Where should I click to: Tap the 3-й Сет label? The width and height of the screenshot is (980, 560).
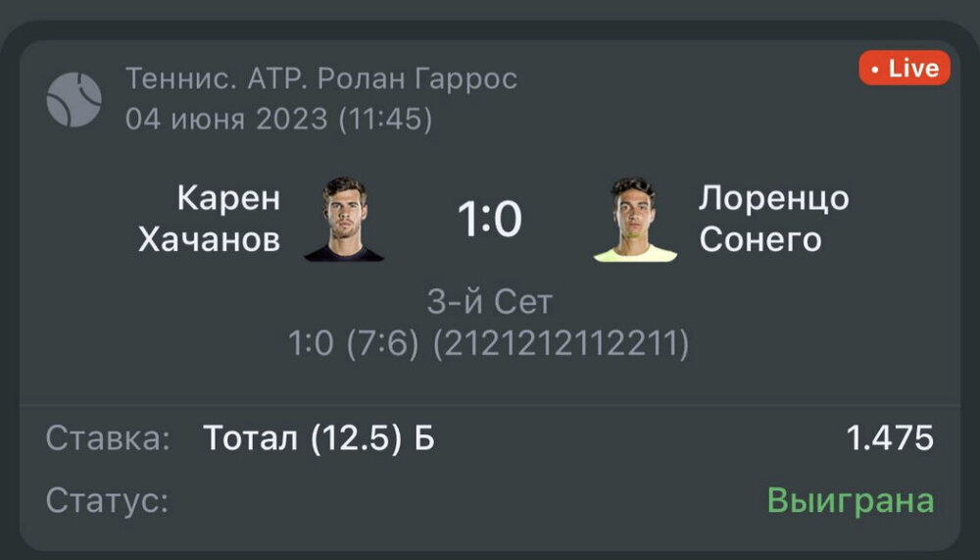[x=490, y=301]
